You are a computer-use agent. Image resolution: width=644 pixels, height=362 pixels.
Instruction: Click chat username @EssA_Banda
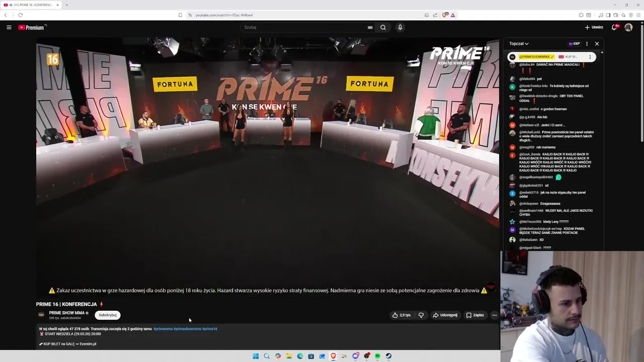click(x=530, y=154)
